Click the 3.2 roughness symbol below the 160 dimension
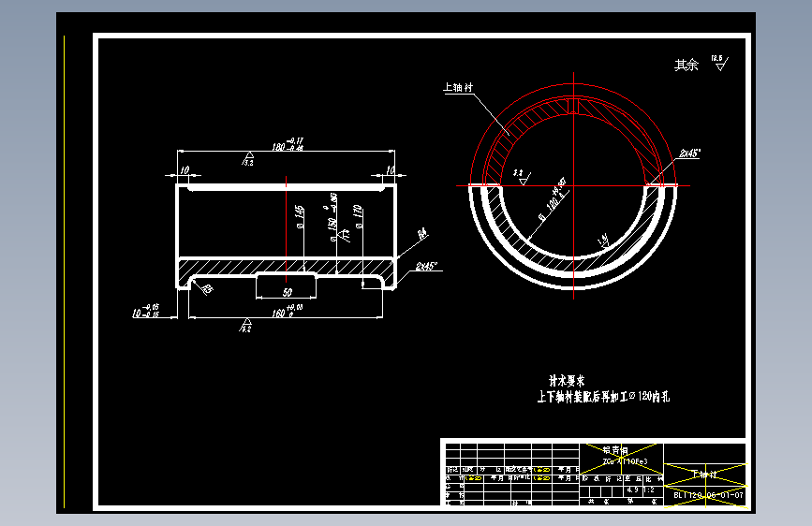 click(x=246, y=325)
